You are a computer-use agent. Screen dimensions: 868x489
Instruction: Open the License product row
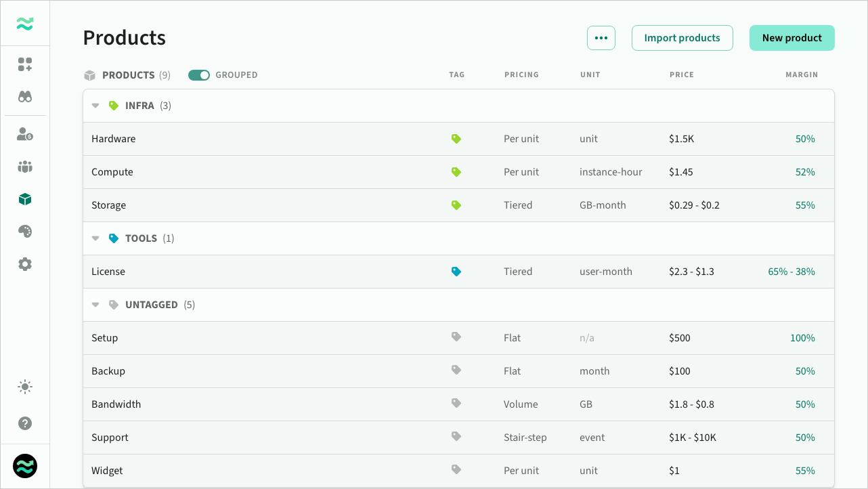[458, 272]
